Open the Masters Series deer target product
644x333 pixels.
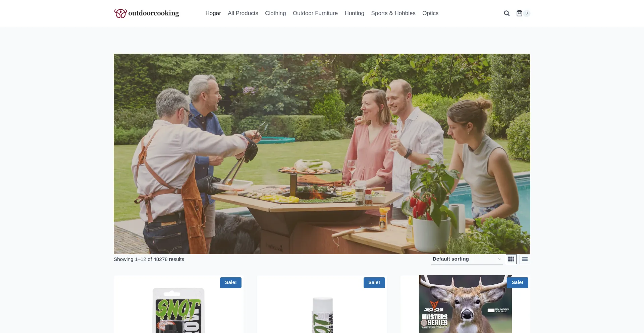(465, 304)
